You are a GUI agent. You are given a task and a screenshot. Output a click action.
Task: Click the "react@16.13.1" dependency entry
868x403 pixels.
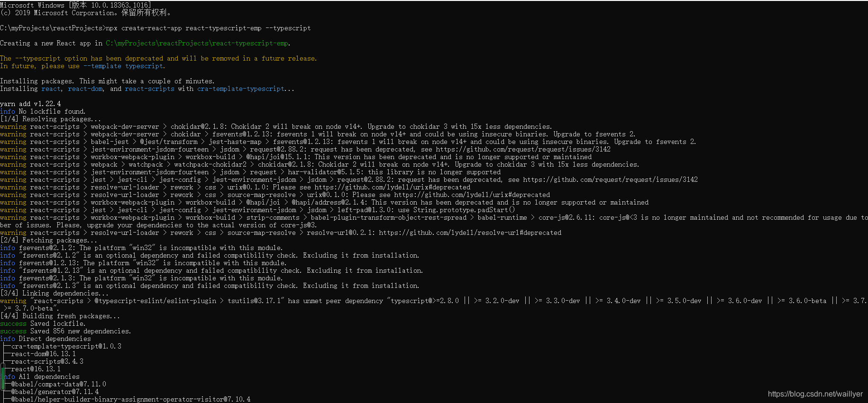pos(36,369)
